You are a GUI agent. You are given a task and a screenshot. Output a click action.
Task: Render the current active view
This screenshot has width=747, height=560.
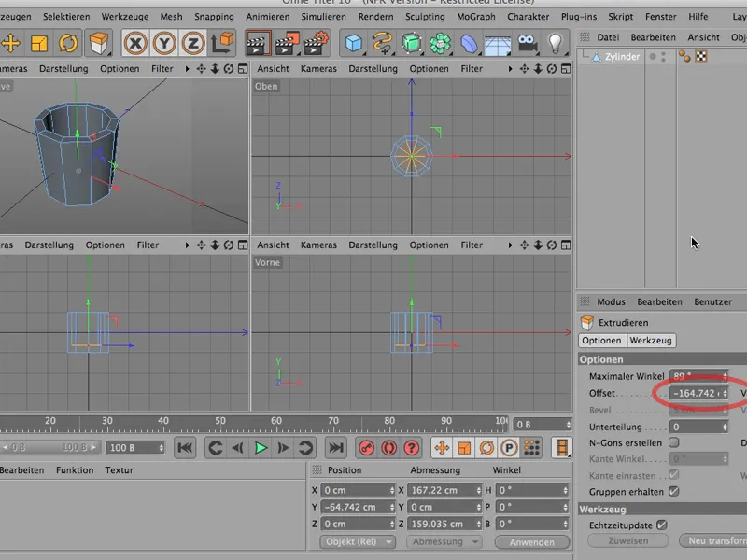[x=258, y=43]
